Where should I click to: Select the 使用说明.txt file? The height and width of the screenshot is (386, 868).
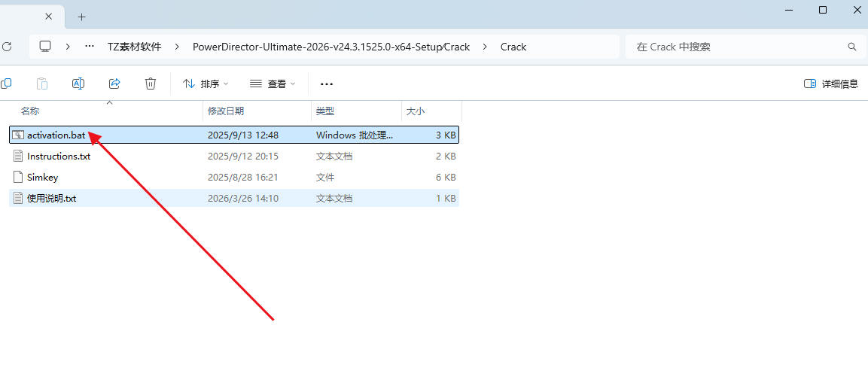[x=234, y=198]
